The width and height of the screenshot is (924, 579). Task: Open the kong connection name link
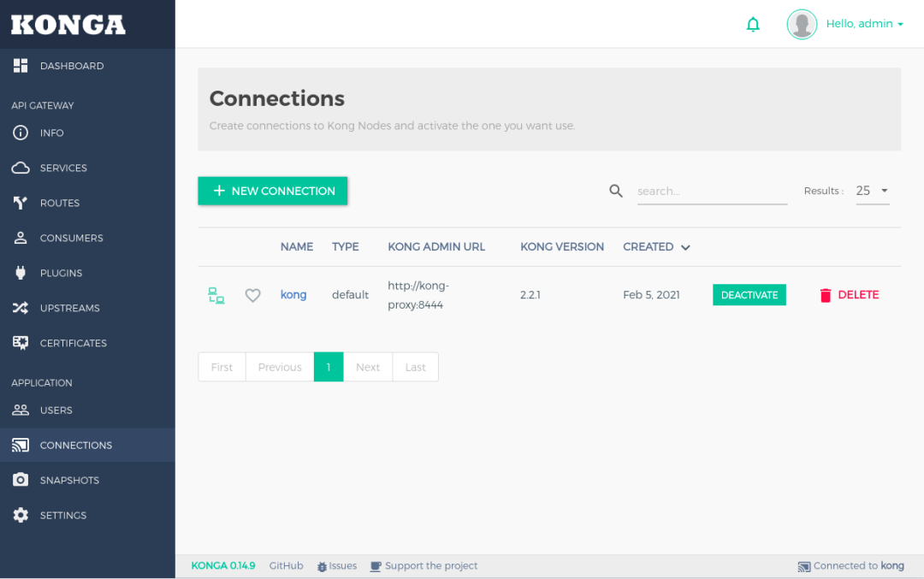pos(293,294)
